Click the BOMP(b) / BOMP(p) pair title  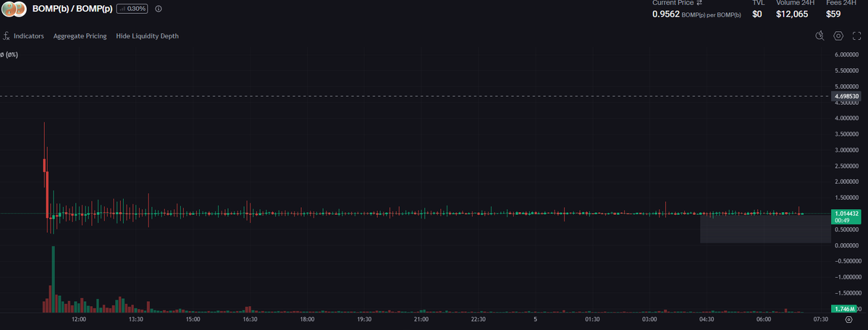[72, 9]
